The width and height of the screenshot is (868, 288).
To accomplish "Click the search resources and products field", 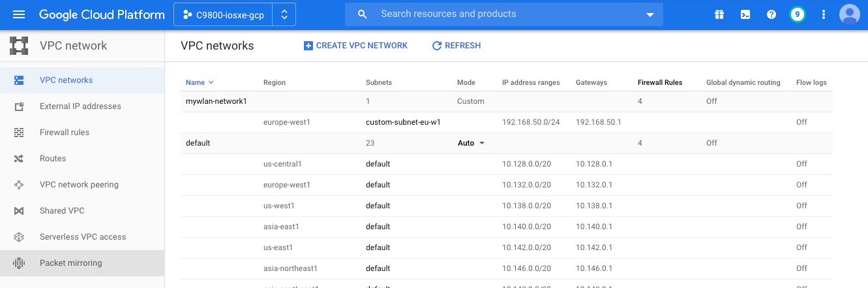I will point(502,14).
